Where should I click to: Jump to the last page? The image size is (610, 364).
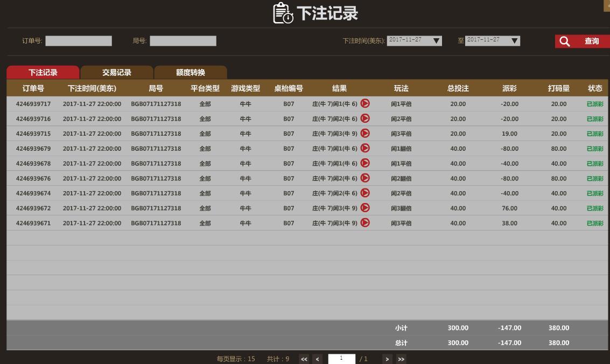401,359
